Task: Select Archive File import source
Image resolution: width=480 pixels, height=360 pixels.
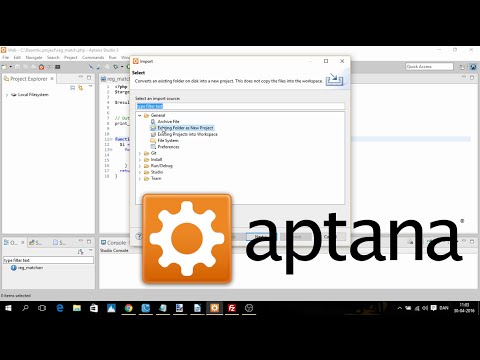Action: [x=168, y=122]
